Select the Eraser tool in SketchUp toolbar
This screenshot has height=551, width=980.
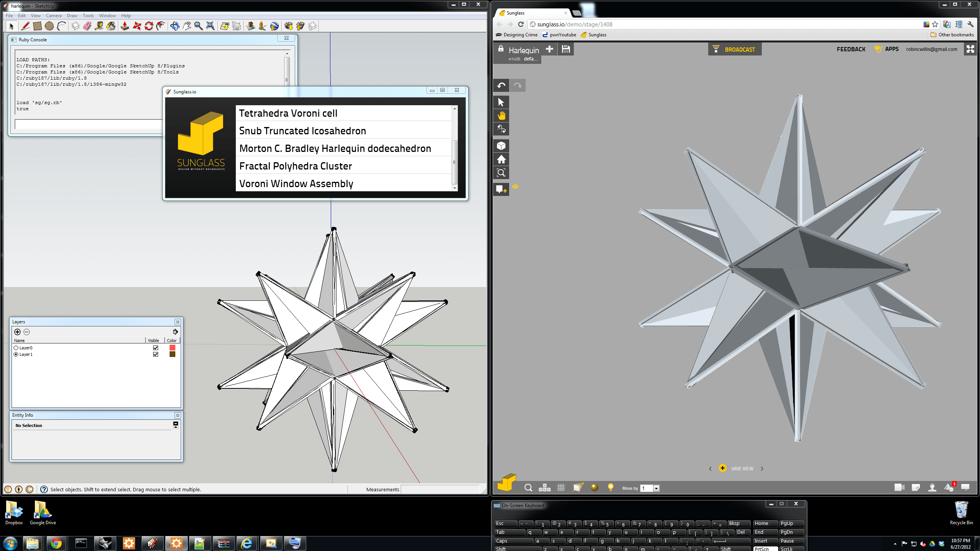[x=87, y=26]
